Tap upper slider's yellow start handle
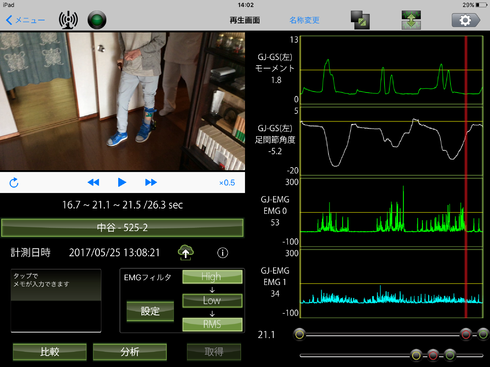Viewport: 490px width, 367px height. pyautogui.click(x=299, y=334)
